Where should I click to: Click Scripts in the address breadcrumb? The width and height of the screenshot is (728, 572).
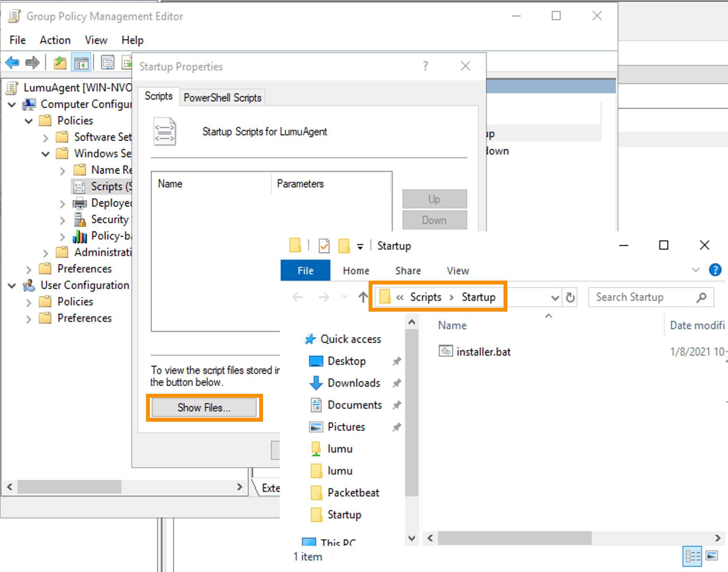coord(426,297)
